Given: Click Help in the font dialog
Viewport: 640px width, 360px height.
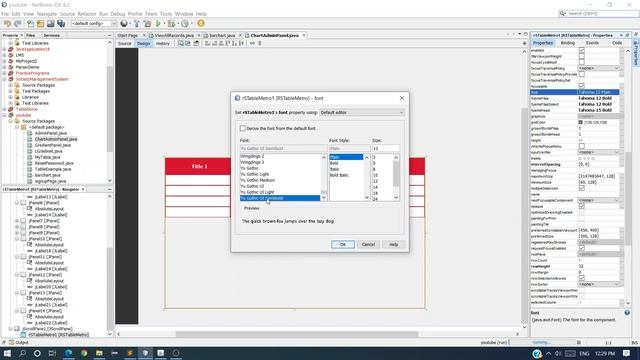Looking at the screenshot, I should (393, 244).
